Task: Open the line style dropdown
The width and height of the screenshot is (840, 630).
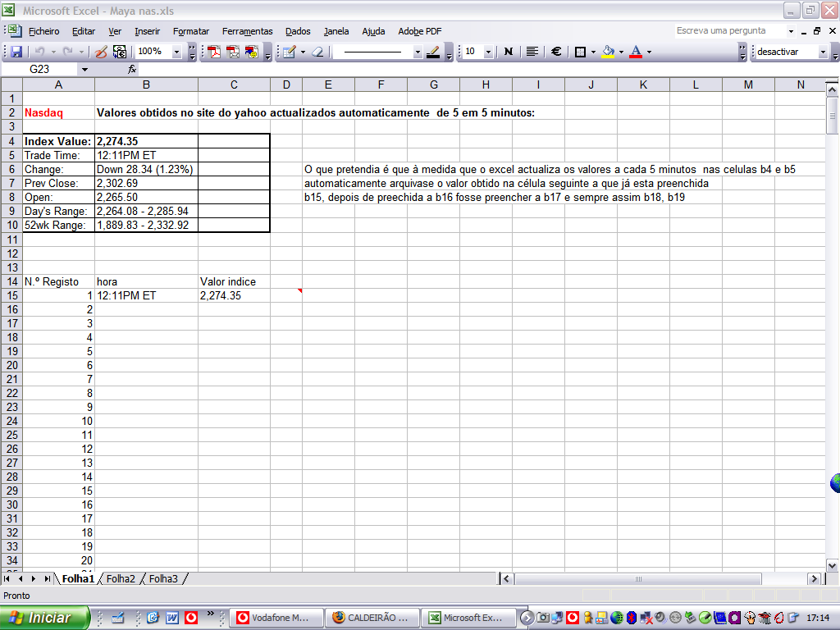Action: tap(418, 52)
